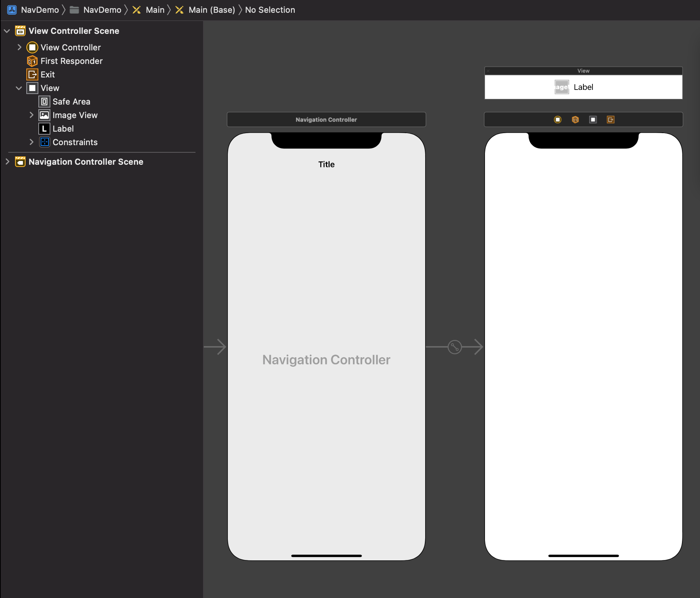Click the First Responder cube icon in outline
The width and height of the screenshot is (700, 598).
click(x=32, y=61)
